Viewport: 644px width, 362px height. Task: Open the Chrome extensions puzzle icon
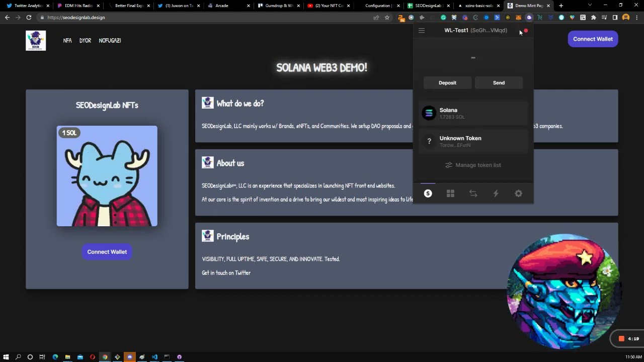pos(593,18)
